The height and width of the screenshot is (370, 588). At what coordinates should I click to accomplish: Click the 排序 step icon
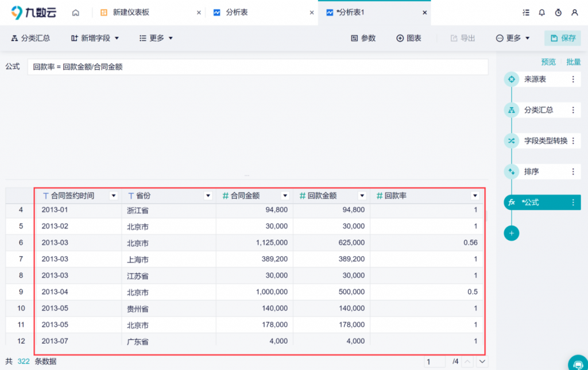tap(511, 171)
